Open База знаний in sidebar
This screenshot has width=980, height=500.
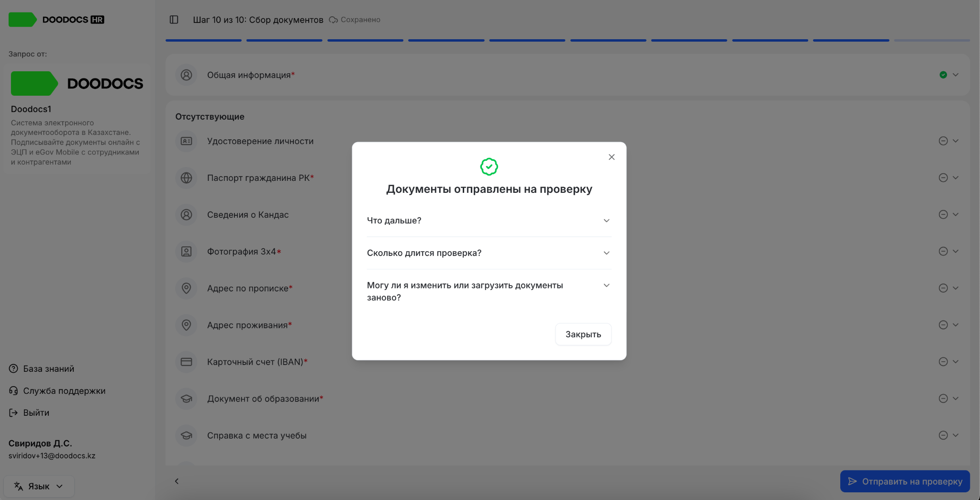point(42,368)
